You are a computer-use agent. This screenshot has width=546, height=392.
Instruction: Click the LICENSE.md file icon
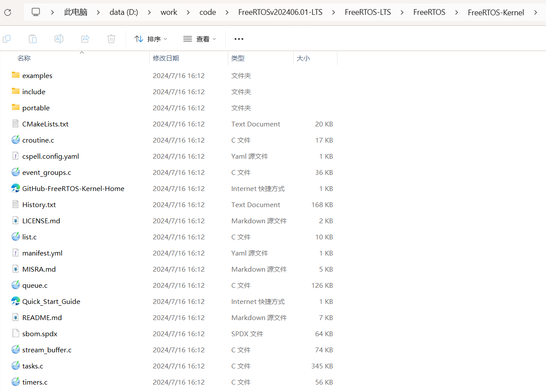pyautogui.click(x=16, y=220)
